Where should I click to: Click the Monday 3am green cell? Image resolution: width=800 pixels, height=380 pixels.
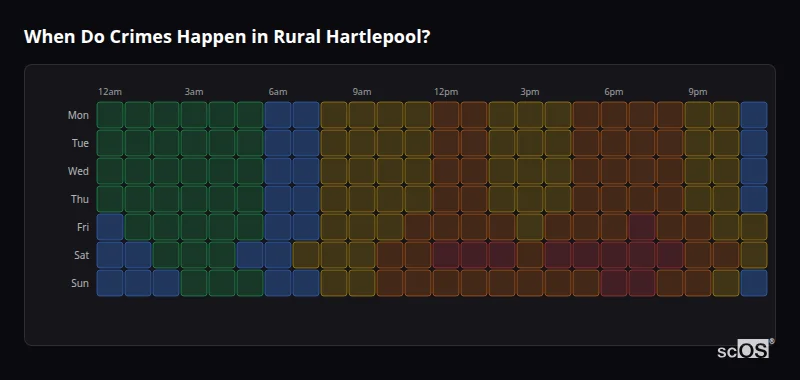click(x=194, y=115)
